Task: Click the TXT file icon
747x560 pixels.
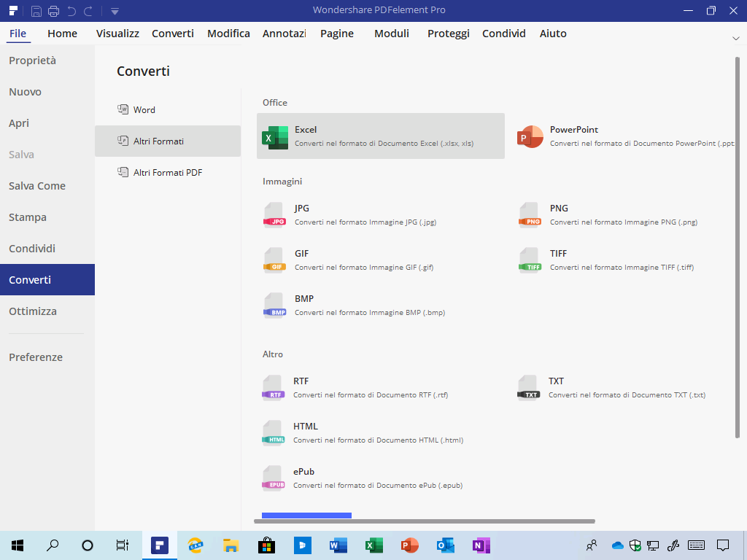Action: click(529, 388)
